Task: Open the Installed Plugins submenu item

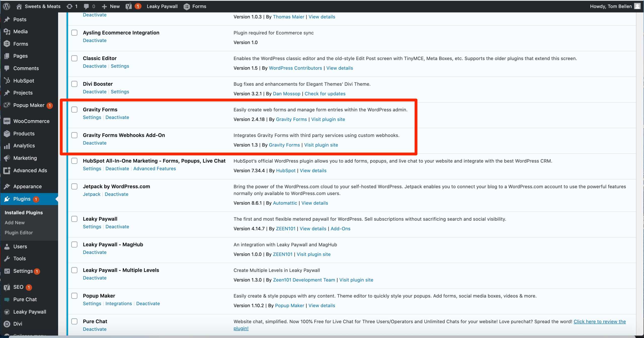Action: pyautogui.click(x=24, y=213)
